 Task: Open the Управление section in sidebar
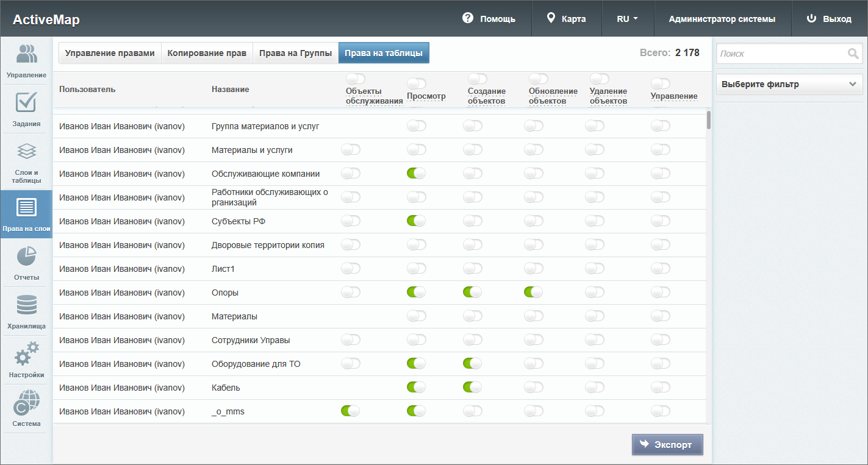(x=26, y=60)
